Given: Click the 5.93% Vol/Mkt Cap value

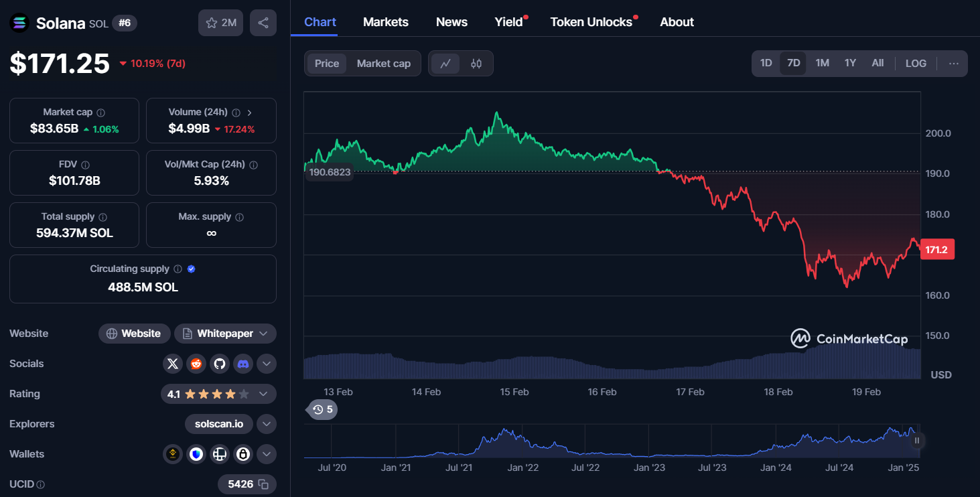Looking at the screenshot, I should pyautogui.click(x=211, y=181).
